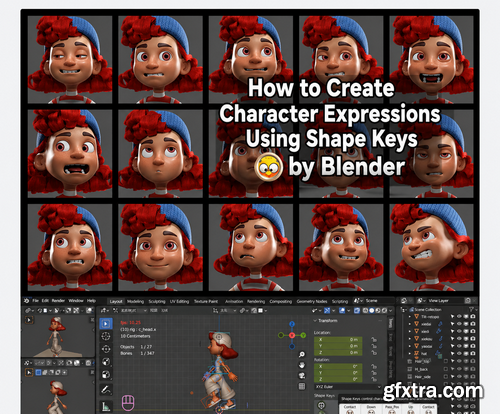
Task: Toggle Hair_side exclude checkbox
Action: click(446, 377)
